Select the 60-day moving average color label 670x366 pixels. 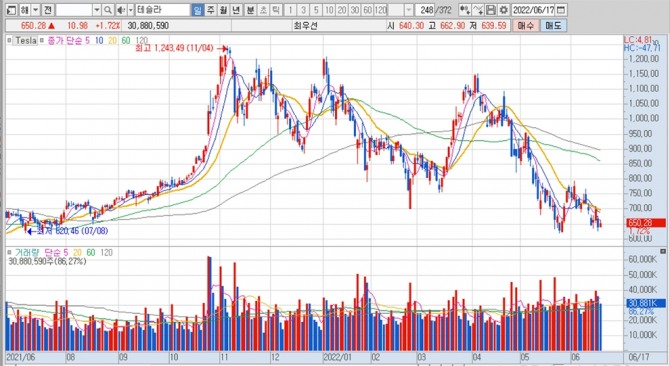[125, 41]
